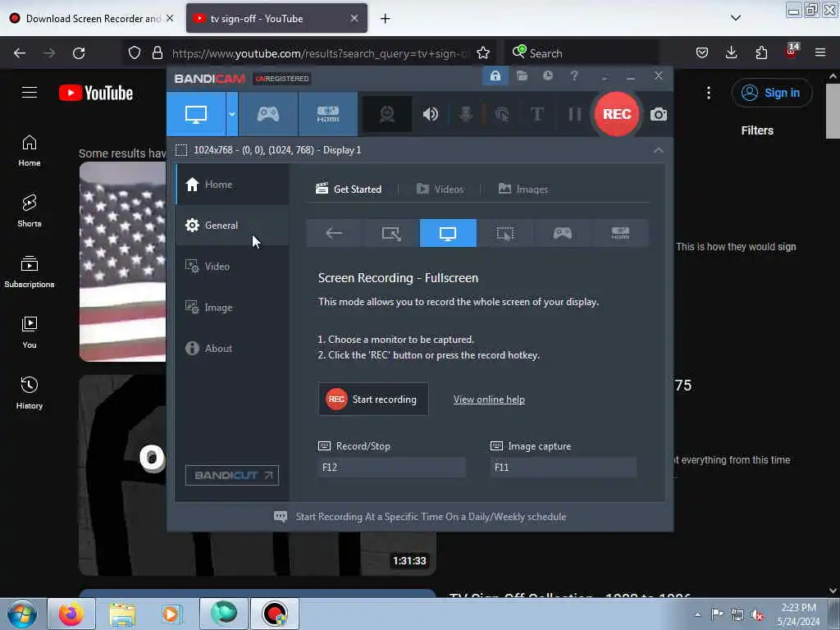Viewport: 840px width, 630px height.
Task: Open Firefox downloads panel
Action: click(x=731, y=52)
